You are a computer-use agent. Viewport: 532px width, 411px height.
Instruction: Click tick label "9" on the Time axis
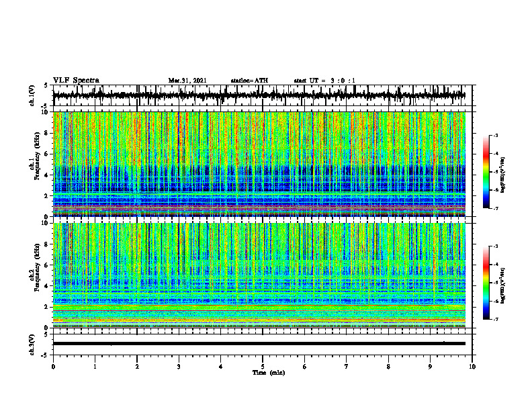point(430,367)
